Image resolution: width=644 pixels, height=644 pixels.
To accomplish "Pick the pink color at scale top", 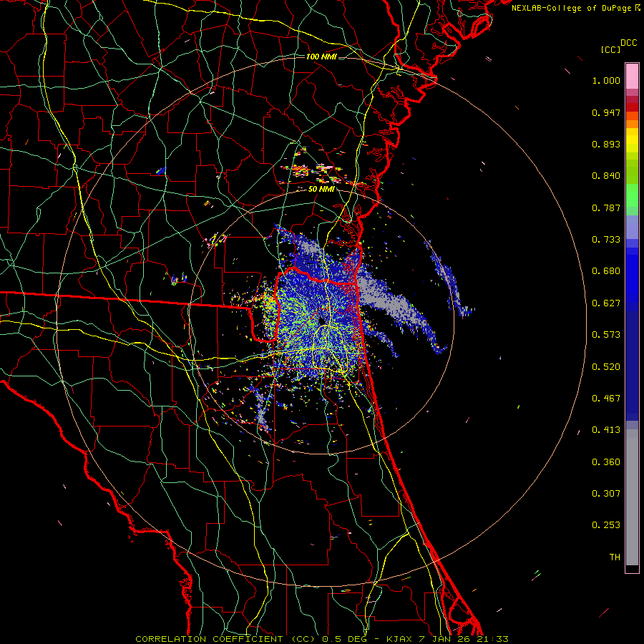I will [x=632, y=76].
